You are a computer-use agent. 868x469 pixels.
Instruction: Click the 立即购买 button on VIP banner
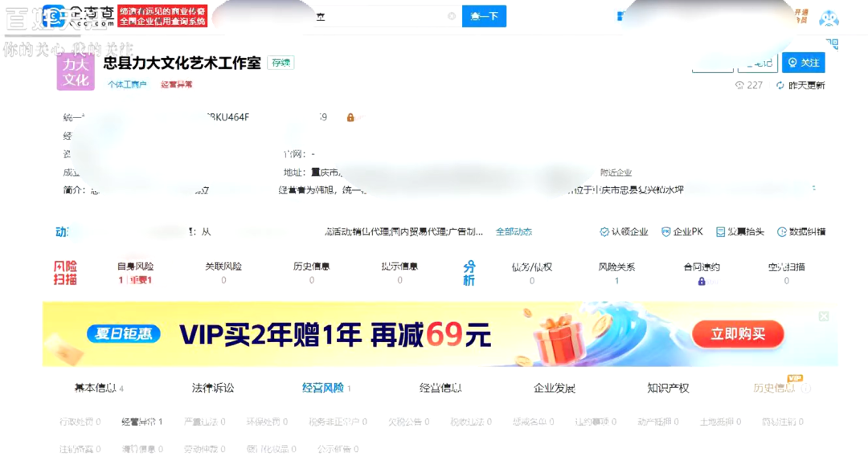tap(738, 335)
